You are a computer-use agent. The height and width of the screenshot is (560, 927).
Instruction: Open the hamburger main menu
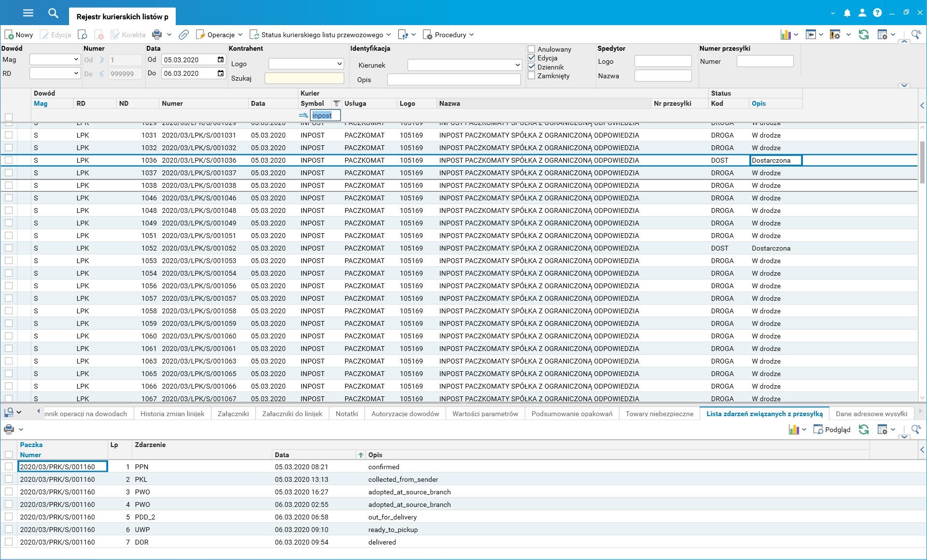28,13
